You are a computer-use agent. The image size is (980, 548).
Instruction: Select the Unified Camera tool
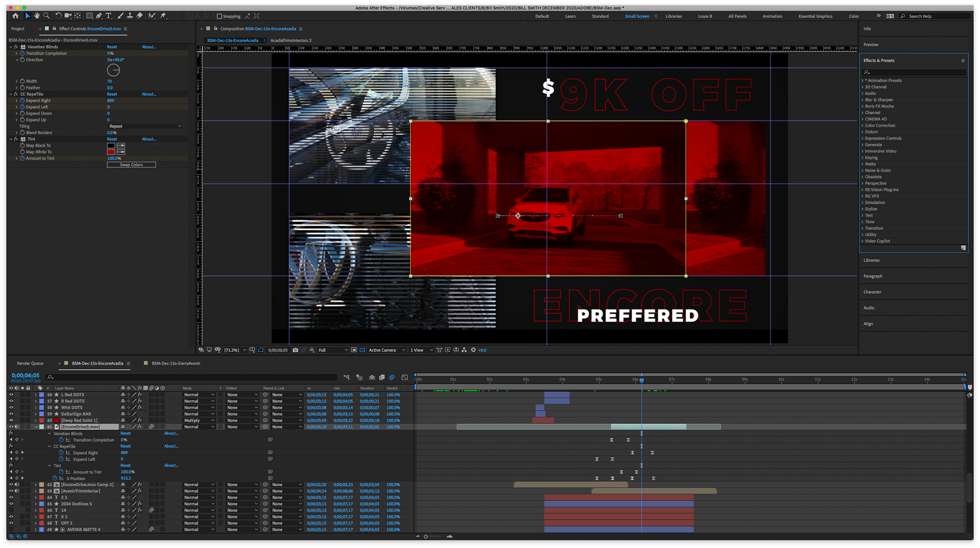pos(68,16)
